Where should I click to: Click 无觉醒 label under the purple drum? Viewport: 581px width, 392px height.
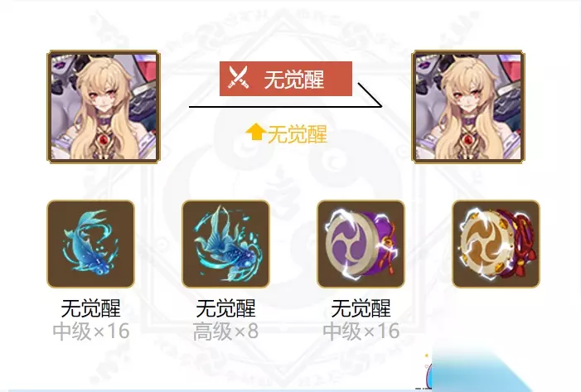361,308
